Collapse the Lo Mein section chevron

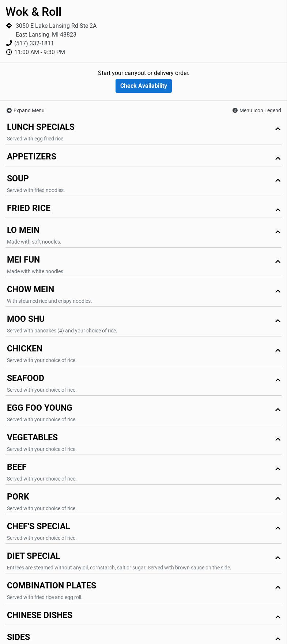[x=278, y=232]
